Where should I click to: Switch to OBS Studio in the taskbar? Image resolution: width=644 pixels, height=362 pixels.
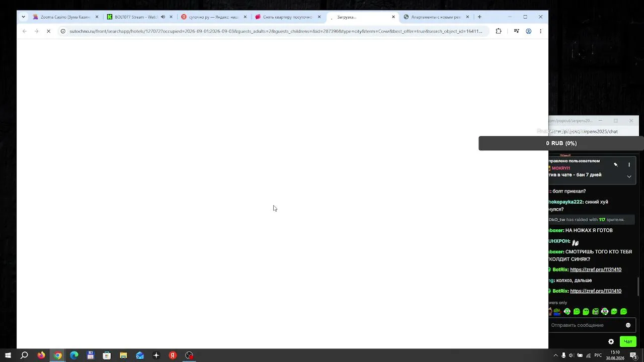[189, 355]
